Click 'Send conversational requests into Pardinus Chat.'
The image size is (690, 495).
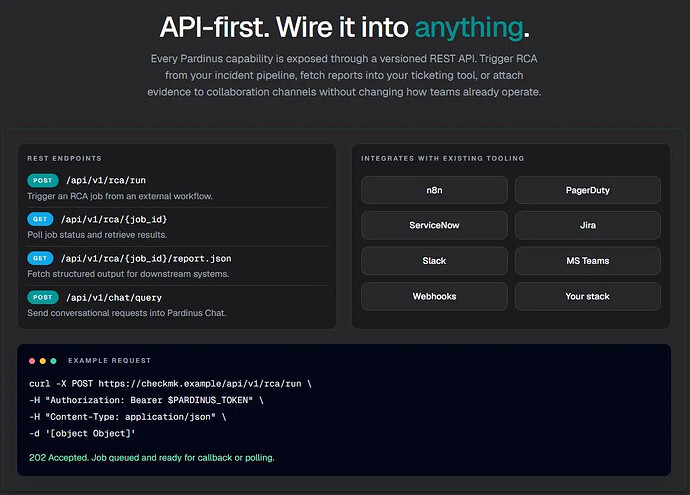click(x=127, y=313)
